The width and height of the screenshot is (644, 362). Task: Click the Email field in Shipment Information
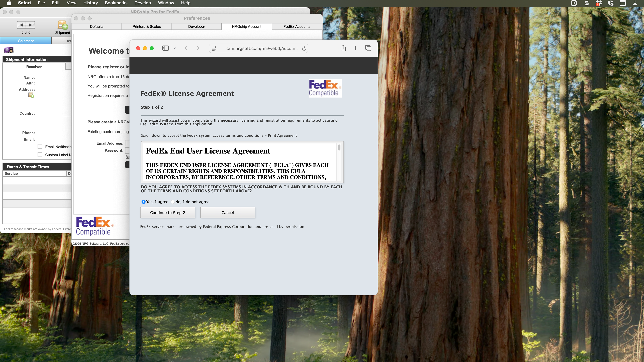click(x=54, y=139)
